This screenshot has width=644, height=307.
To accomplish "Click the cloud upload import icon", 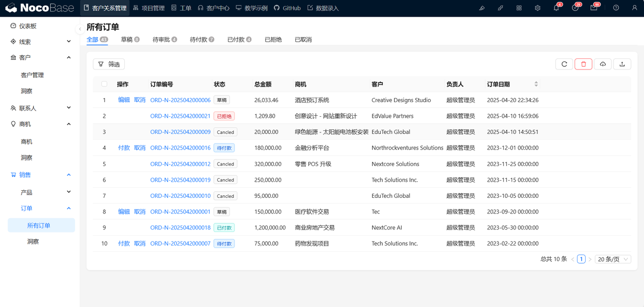I will (603, 64).
